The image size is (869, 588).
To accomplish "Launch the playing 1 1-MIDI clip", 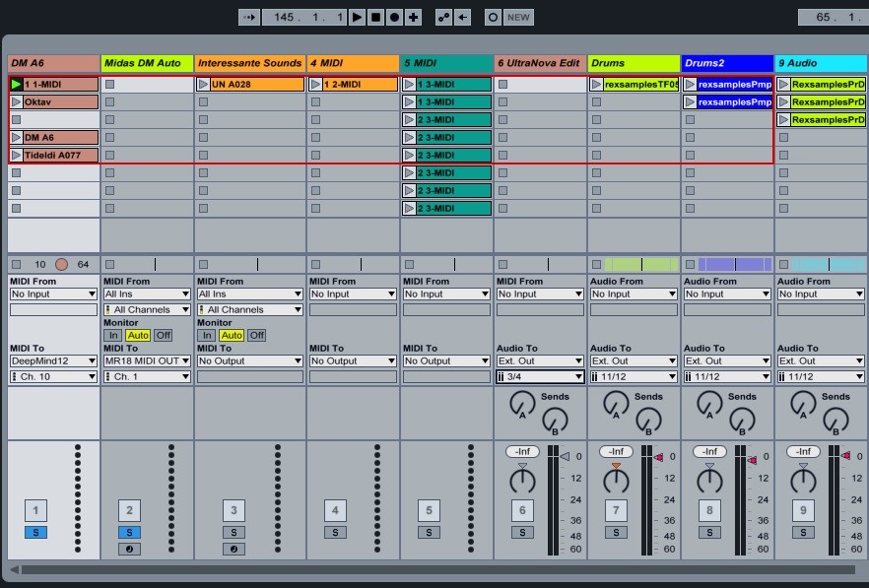I will [x=16, y=85].
